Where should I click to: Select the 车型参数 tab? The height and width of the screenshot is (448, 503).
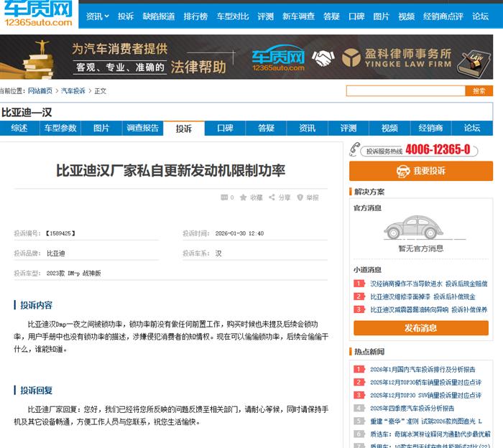(60, 129)
